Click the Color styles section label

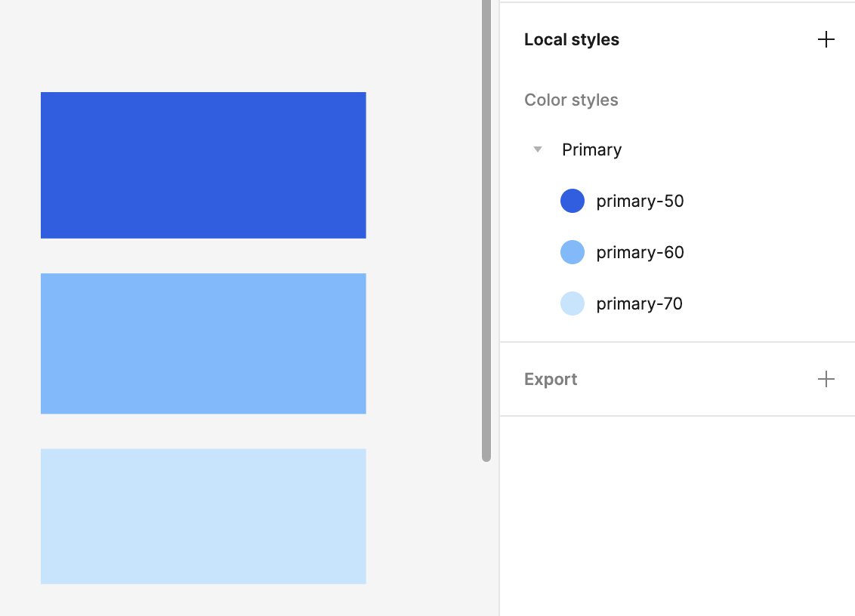571,100
